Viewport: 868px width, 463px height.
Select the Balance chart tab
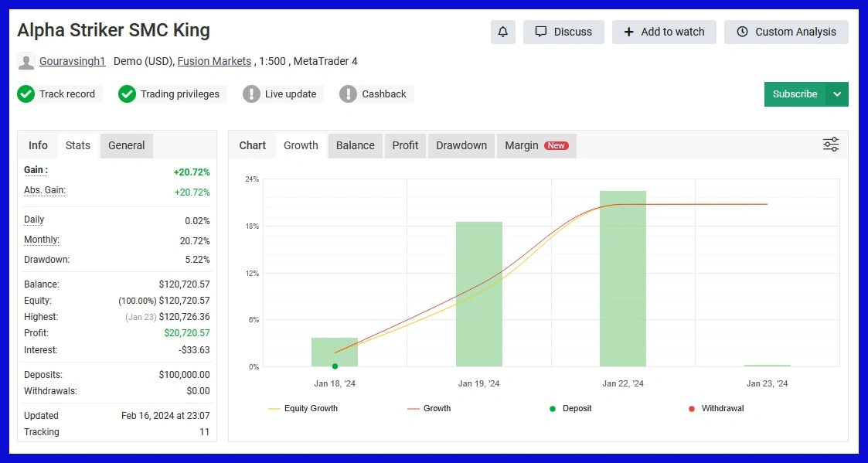355,145
